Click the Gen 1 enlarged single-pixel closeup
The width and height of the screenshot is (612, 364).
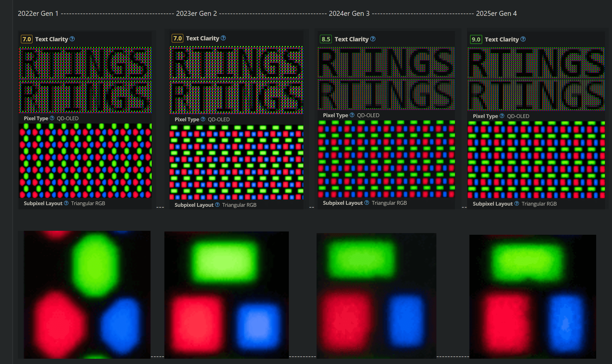[x=87, y=295]
